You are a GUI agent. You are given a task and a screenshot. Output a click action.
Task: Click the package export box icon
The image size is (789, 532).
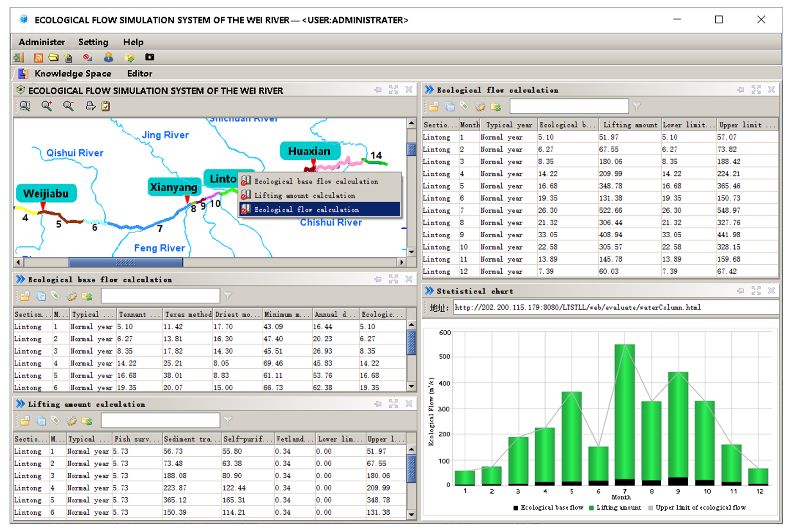tap(129, 58)
